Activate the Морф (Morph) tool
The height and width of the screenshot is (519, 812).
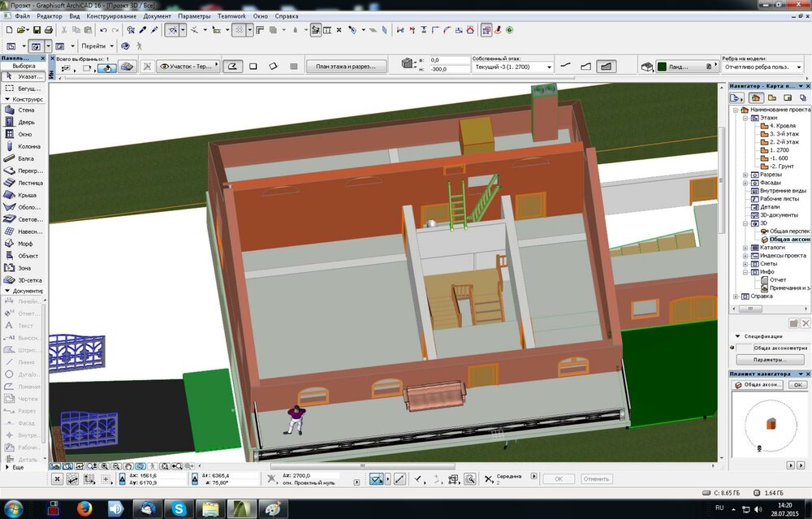tap(23, 244)
